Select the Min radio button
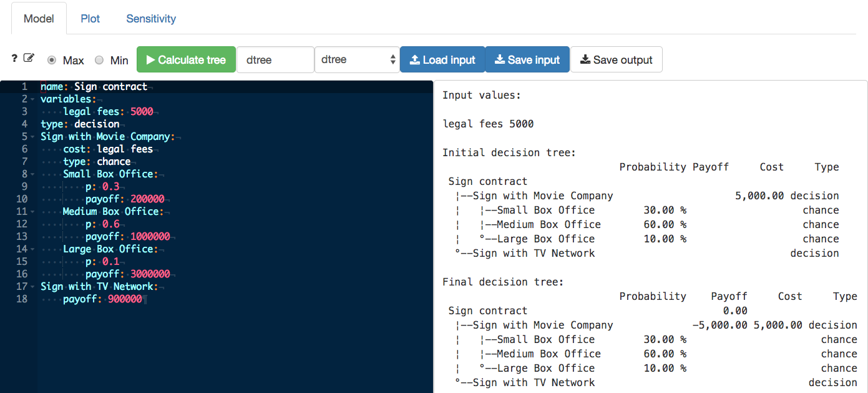 point(99,60)
